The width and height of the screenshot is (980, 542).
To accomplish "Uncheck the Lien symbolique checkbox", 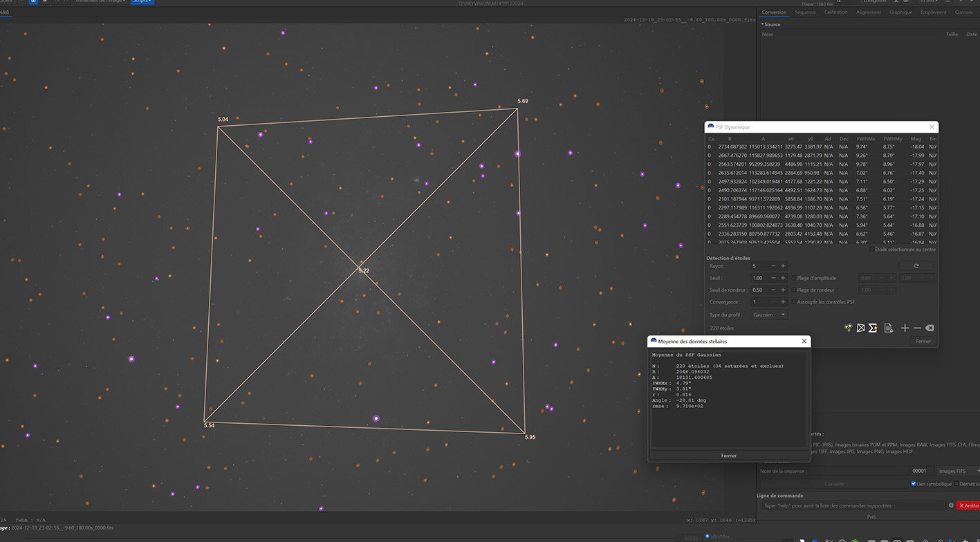I will (914, 484).
